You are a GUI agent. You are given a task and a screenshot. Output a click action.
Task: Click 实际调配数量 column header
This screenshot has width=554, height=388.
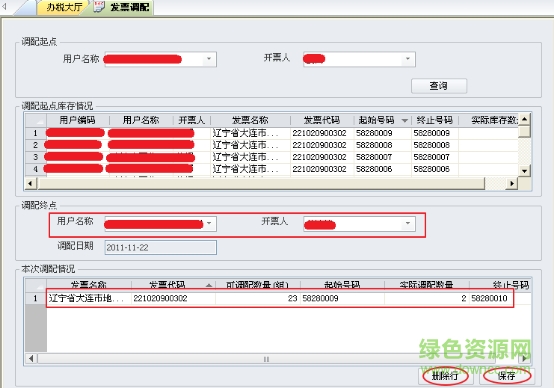tap(426, 285)
